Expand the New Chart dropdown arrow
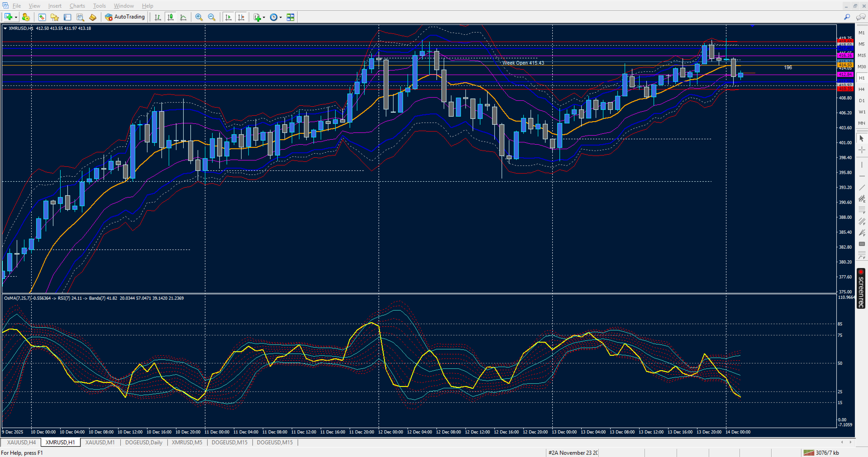 click(16, 17)
